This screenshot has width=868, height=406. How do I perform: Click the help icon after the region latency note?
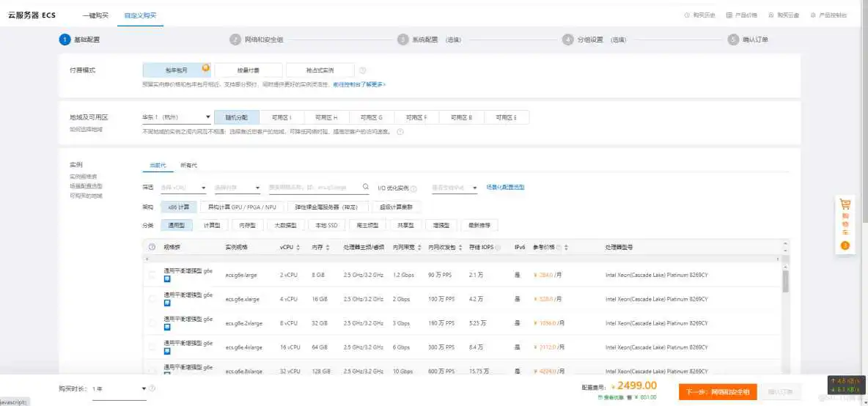point(400,132)
